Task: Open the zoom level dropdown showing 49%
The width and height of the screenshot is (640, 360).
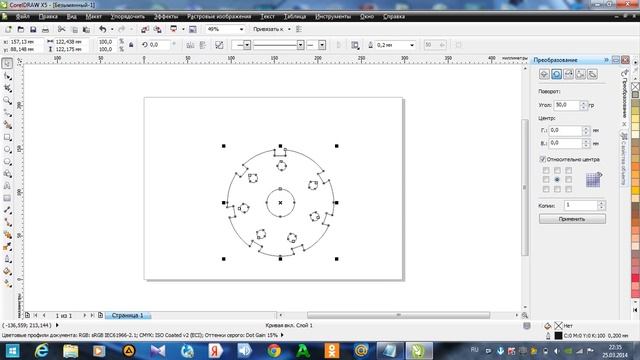Action: 241,29
